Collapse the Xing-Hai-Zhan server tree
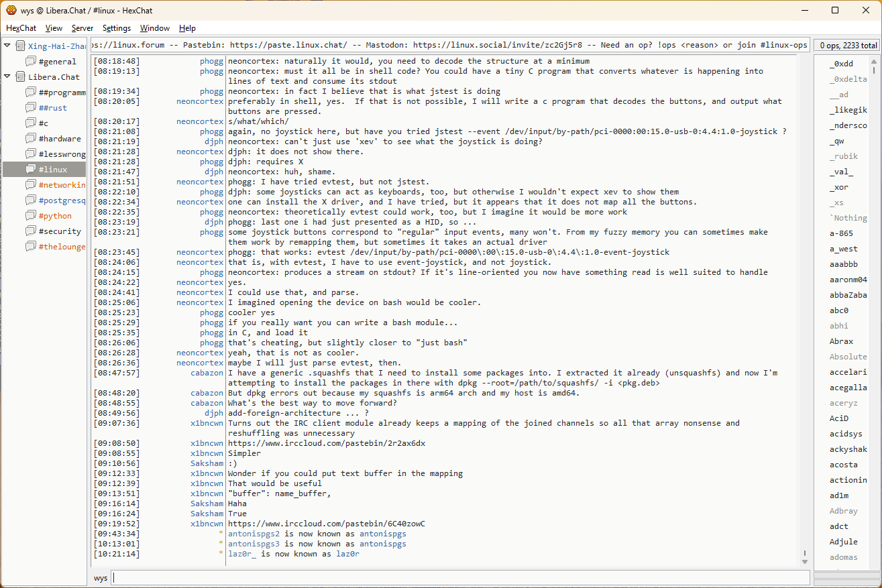Viewport: 882px width, 588px height. [x=7, y=46]
